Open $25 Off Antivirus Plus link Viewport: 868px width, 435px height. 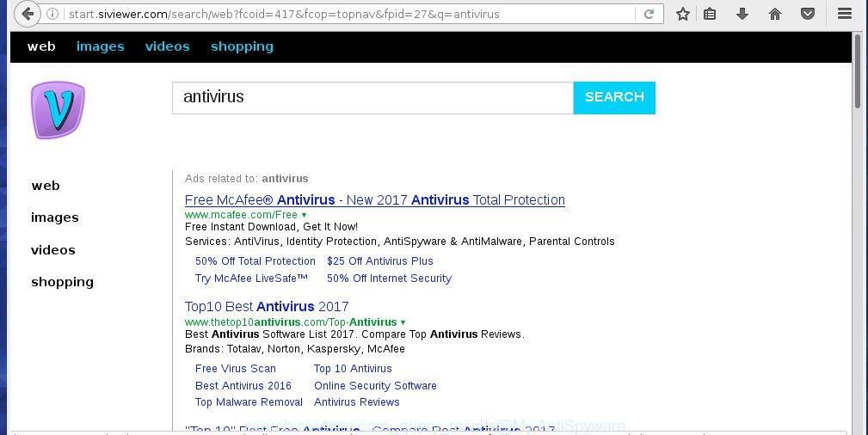tap(379, 261)
